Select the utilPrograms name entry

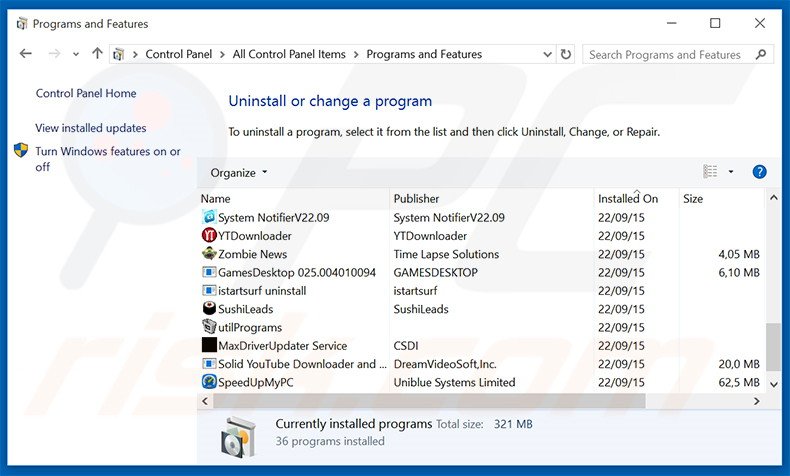(x=250, y=327)
